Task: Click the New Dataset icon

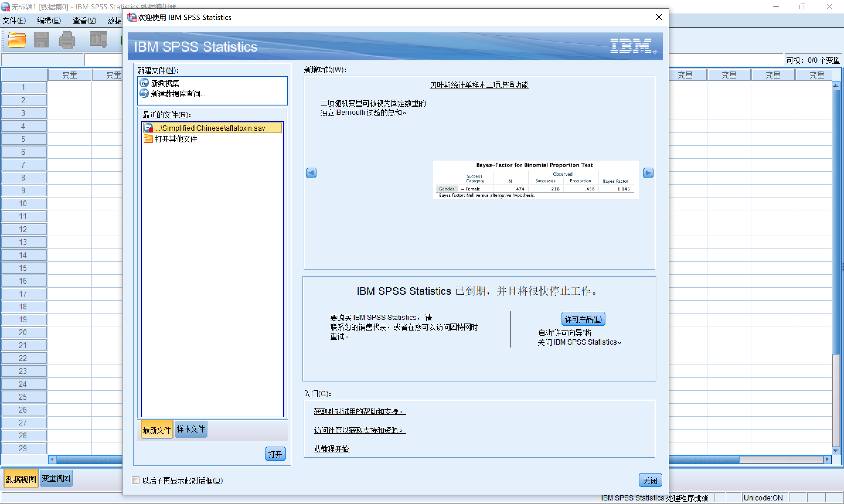Action: (x=144, y=83)
